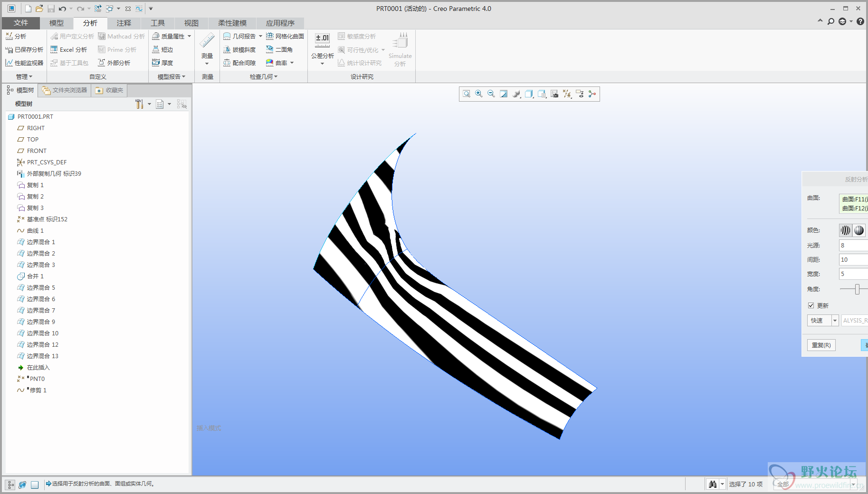Click the 间距 value field
The image size is (868, 494).
pyautogui.click(x=853, y=260)
